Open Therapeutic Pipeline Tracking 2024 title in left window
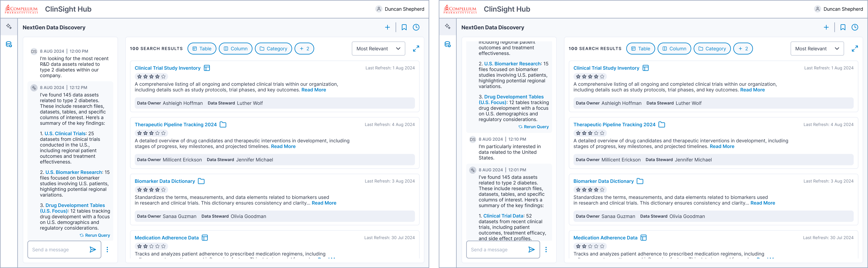The height and width of the screenshot is (268, 868). pos(176,125)
